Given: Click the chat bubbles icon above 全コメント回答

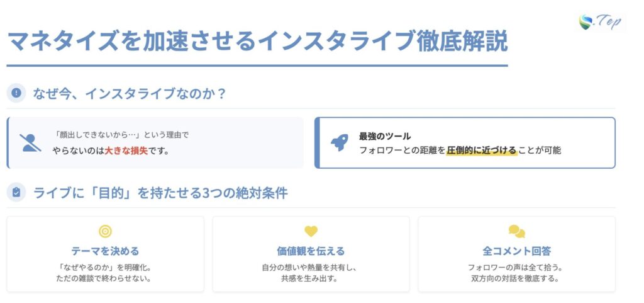Looking at the screenshot, I should point(516,232).
